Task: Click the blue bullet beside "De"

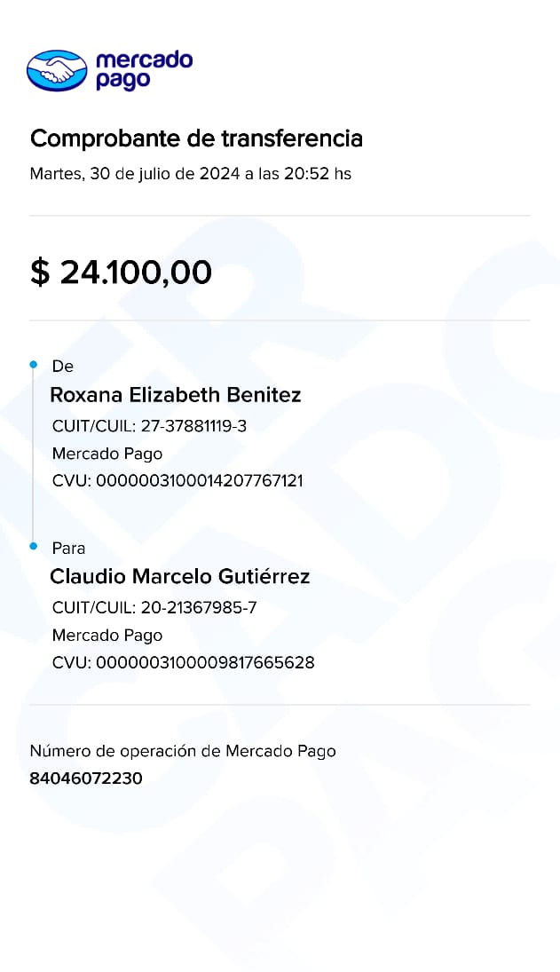Action: tap(33, 365)
